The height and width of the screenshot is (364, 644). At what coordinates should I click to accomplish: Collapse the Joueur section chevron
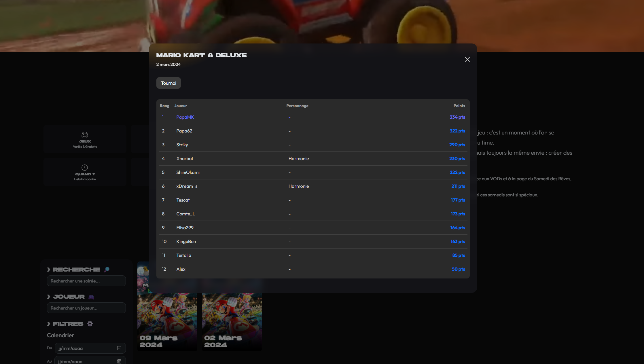[49, 297]
